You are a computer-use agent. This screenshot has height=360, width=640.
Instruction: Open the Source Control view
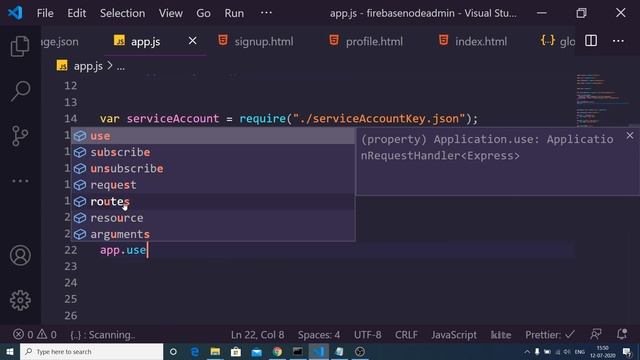[20, 136]
